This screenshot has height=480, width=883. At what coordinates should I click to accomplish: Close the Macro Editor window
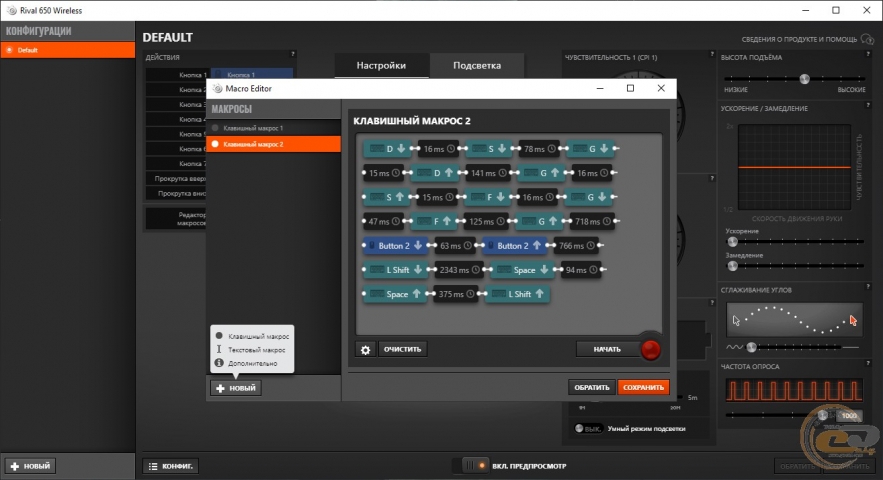click(661, 88)
